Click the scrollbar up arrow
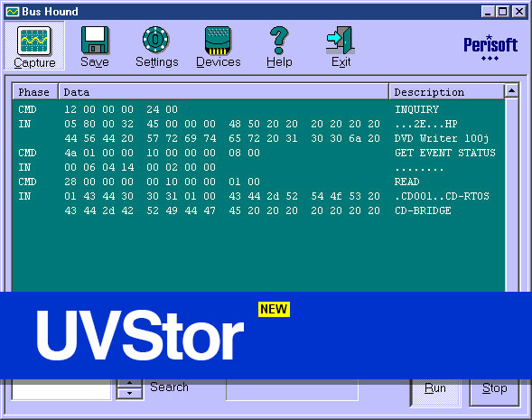532x420 pixels. pyautogui.click(x=511, y=90)
